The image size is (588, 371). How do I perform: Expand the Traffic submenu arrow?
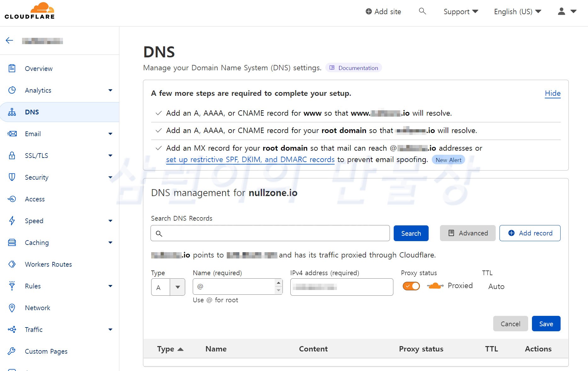tap(110, 330)
